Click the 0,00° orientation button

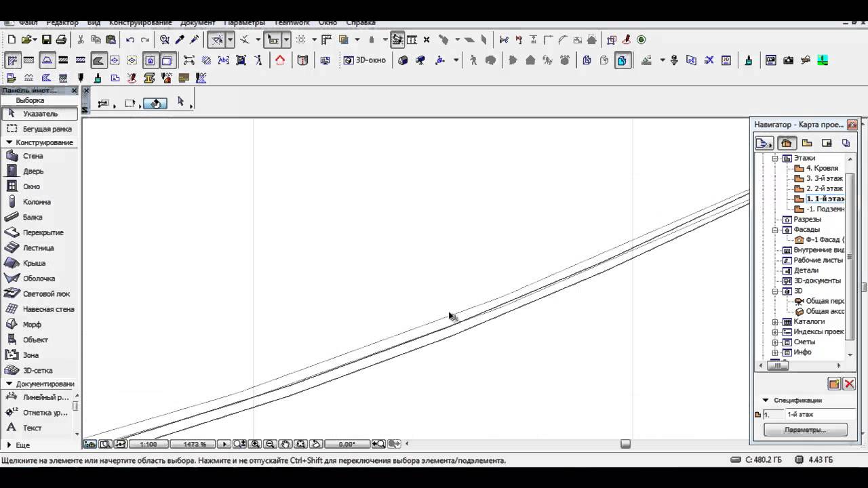coord(347,444)
